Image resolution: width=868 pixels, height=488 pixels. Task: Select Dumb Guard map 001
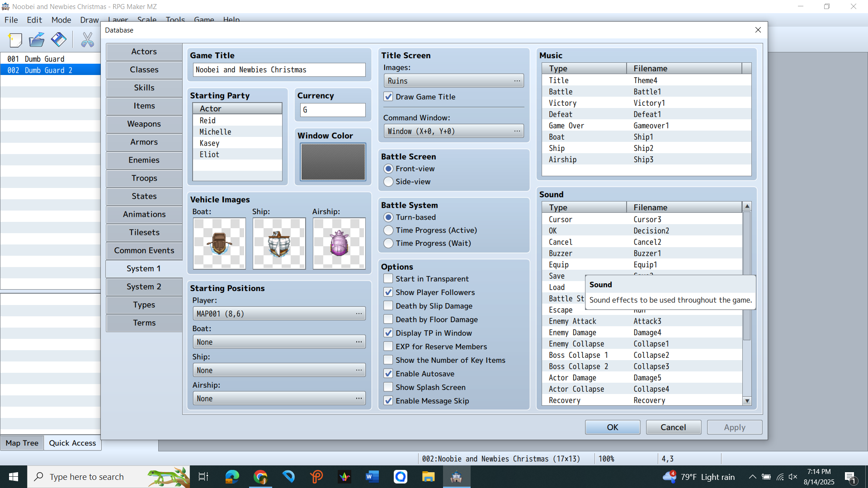pyautogui.click(x=50, y=59)
